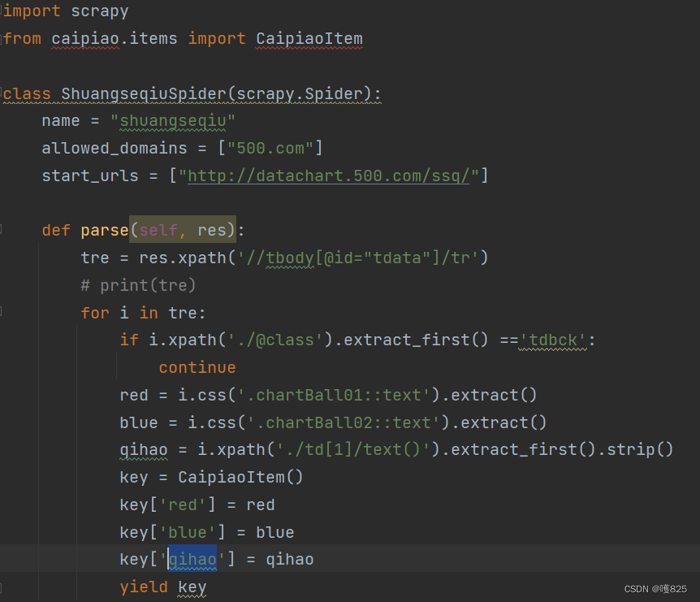700x602 pixels.
Task: Click the variable qihao on its assignment line
Action: [136, 449]
